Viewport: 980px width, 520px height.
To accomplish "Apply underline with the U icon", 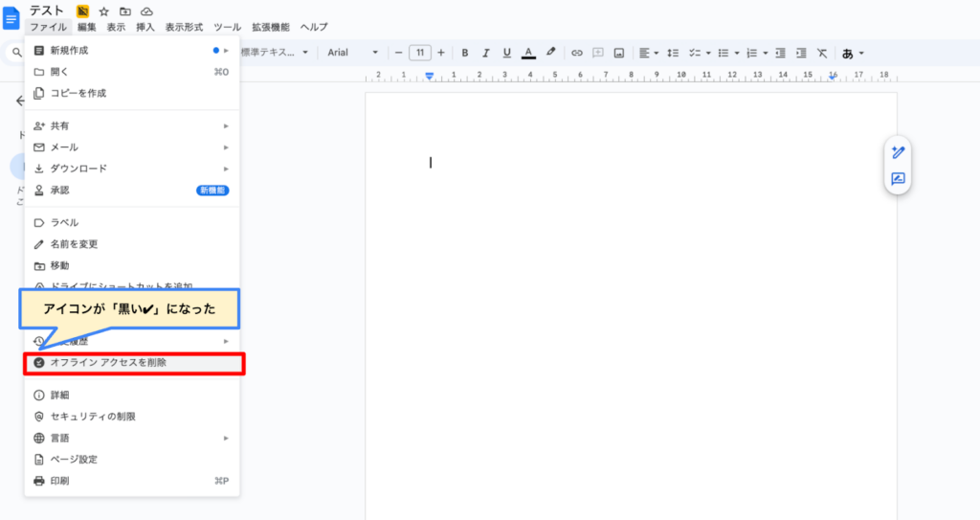I will coord(506,53).
